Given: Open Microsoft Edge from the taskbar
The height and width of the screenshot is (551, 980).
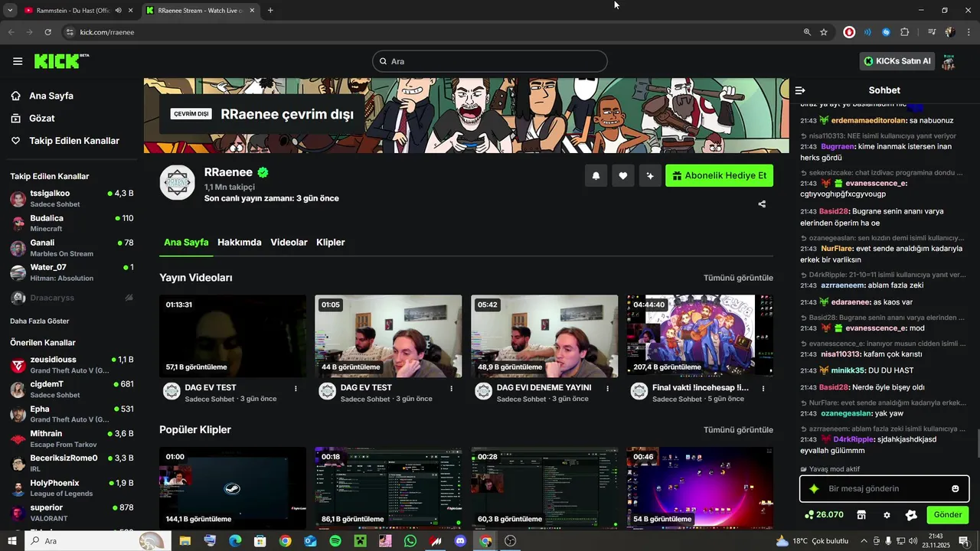Looking at the screenshot, I should pyautogui.click(x=235, y=541).
